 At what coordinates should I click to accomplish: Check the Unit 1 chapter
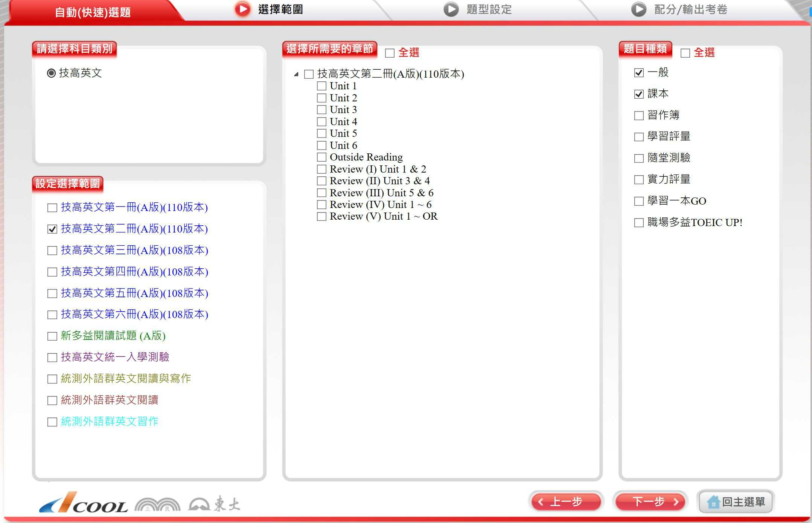[x=321, y=86]
